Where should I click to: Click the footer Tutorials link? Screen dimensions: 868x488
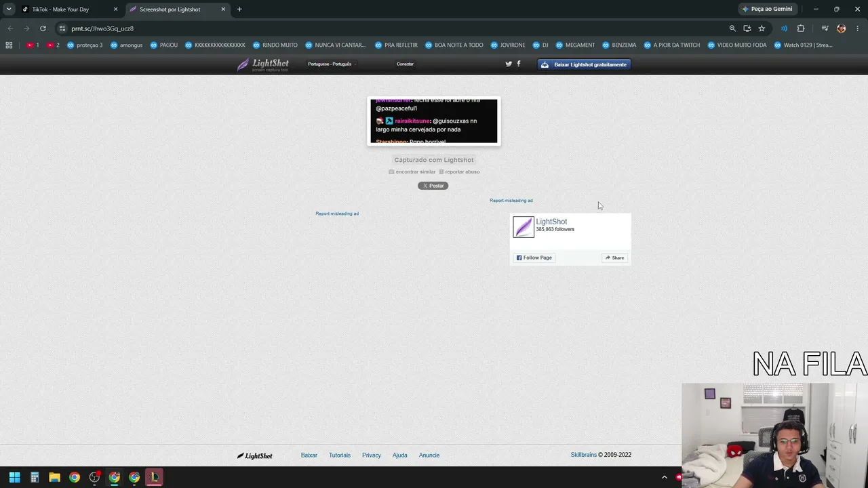tap(340, 455)
